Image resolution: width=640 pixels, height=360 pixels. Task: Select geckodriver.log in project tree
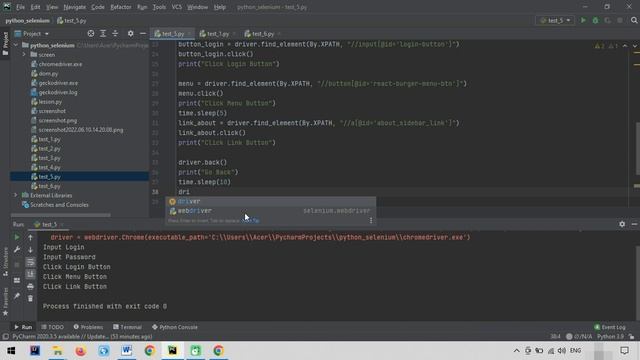[x=58, y=92]
